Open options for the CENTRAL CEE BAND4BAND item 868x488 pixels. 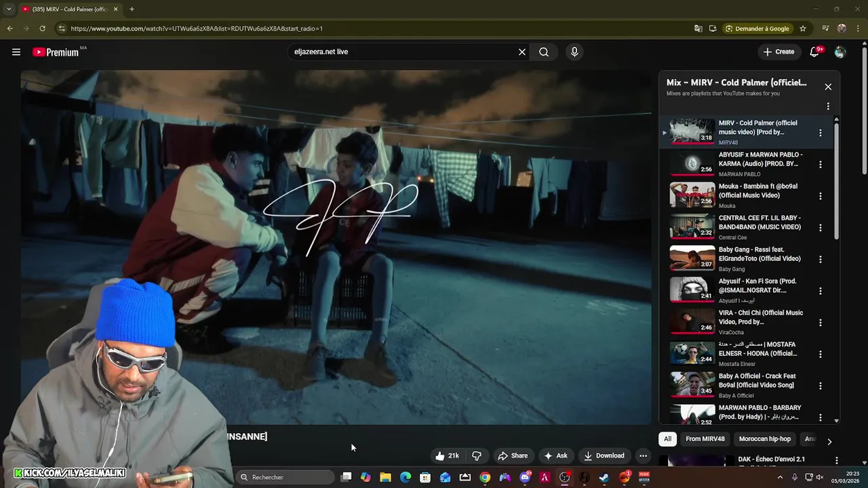point(821,228)
